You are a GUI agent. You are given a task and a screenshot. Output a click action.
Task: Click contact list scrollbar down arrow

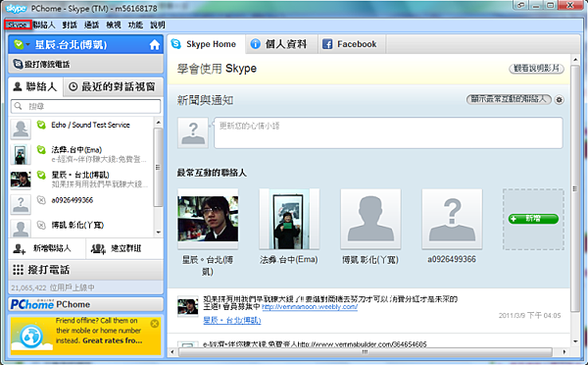tap(158, 233)
